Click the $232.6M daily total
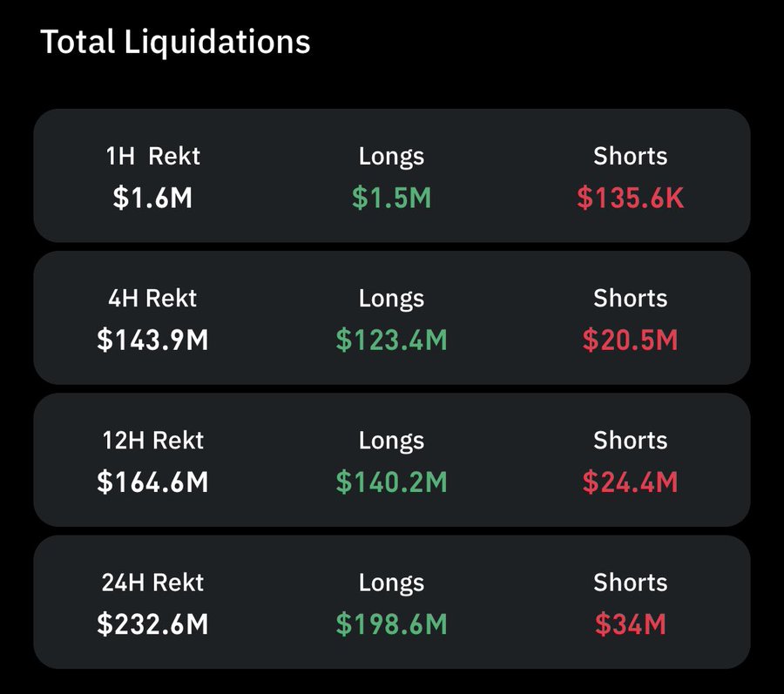Image resolution: width=784 pixels, height=694 pixels. point(152,624)
